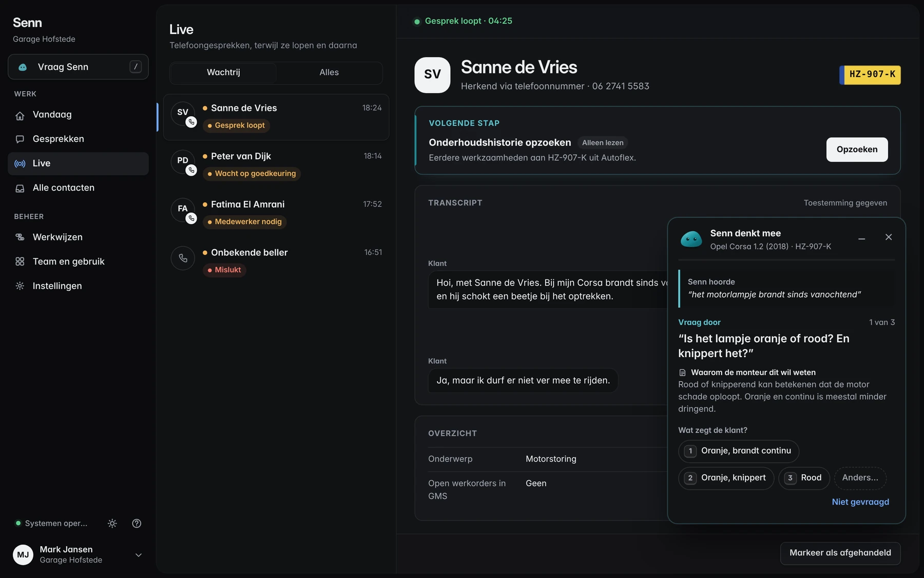Open Team en gebruik grid icon

tap(20, 262)
